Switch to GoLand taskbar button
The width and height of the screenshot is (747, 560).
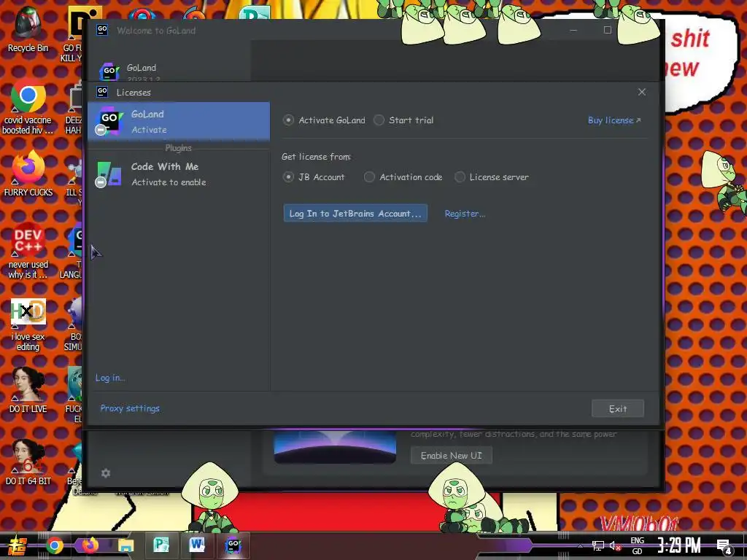click(233, 545)
